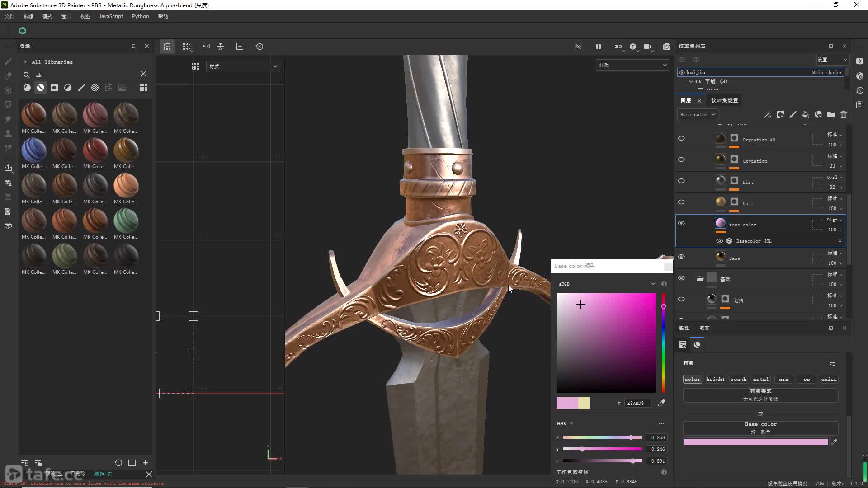Select the Paint brush tool in left toolbar
The height and width of the screenshot is (488, 868).
point(8,61)
